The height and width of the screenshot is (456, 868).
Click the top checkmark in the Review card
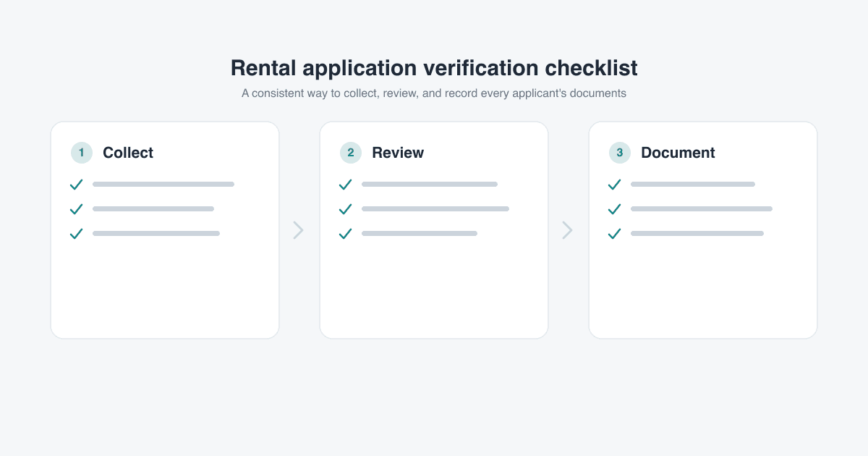(x=346, y=185)
